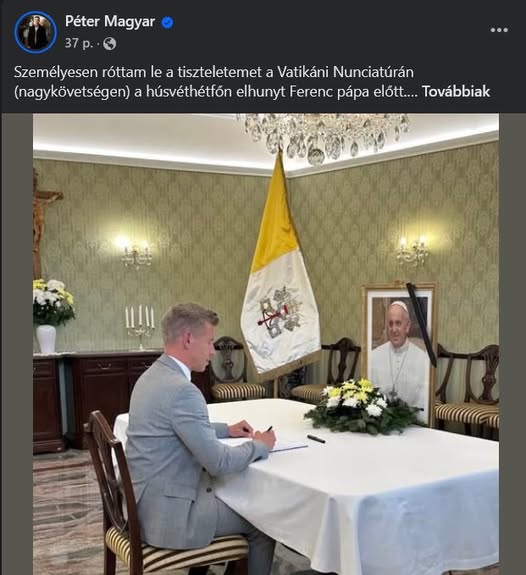
Task: Click the candelabra on the sideboard
Action: (140, 327)
